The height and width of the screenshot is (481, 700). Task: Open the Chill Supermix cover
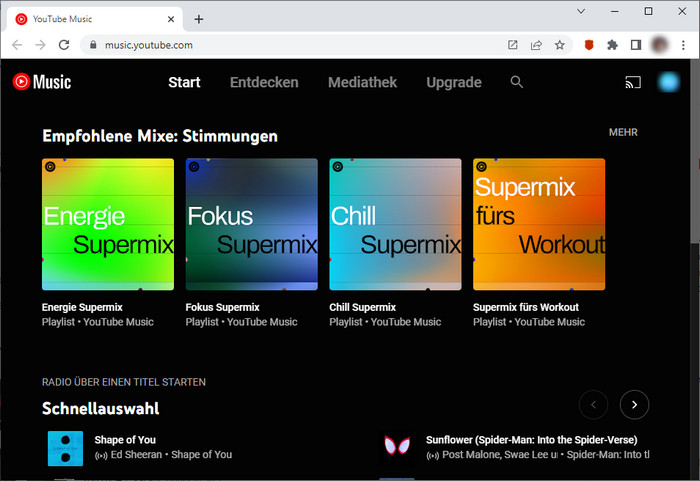click(396, 224)
